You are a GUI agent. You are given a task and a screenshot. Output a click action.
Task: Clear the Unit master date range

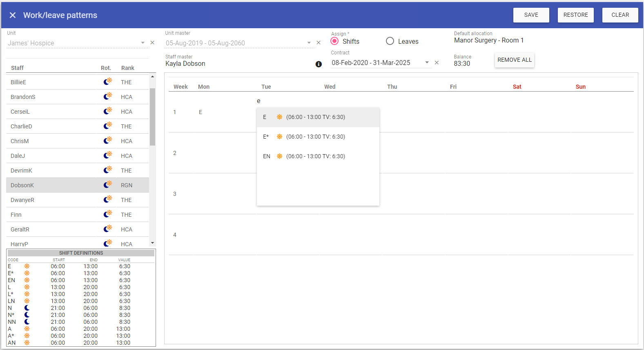pyautogui.click(x=319, y=43)
